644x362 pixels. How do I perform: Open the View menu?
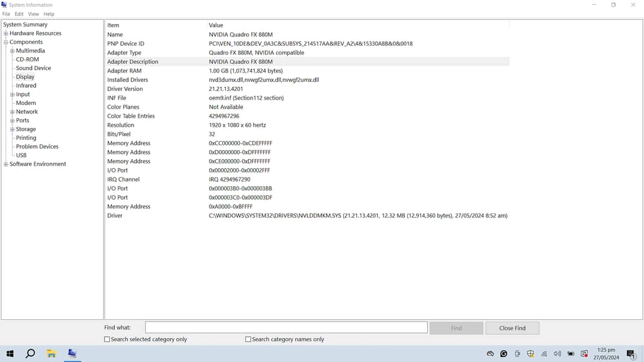(33, 14)
